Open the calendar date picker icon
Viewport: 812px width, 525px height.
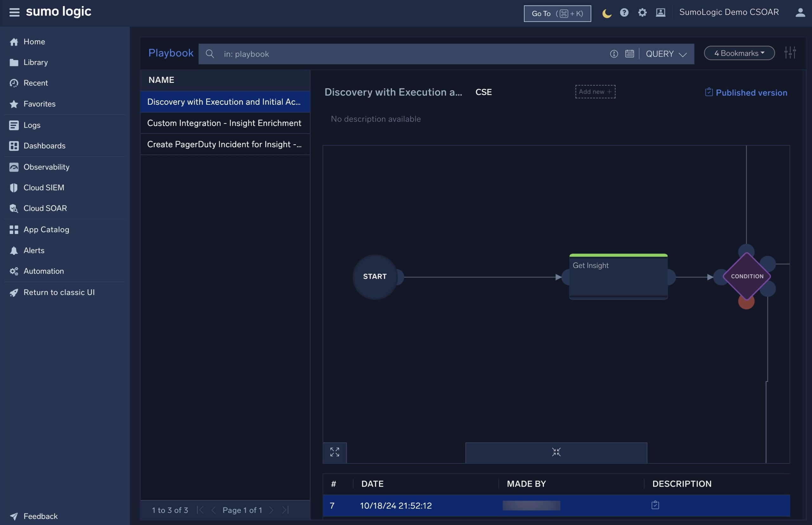pyautogui.click(x=629, y=54)
